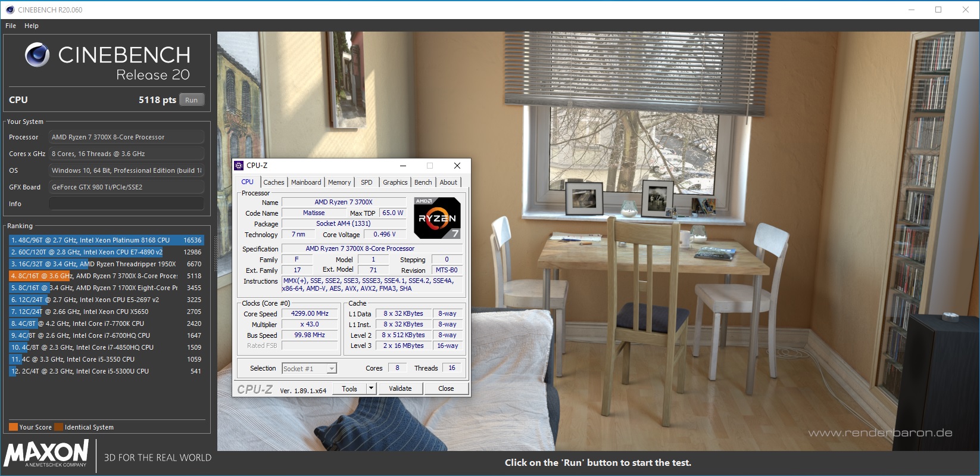Image resolution: width=980 pixels, height=476 pixels.
Task: Click the Processor field in Your System
Action: (126, 137)
